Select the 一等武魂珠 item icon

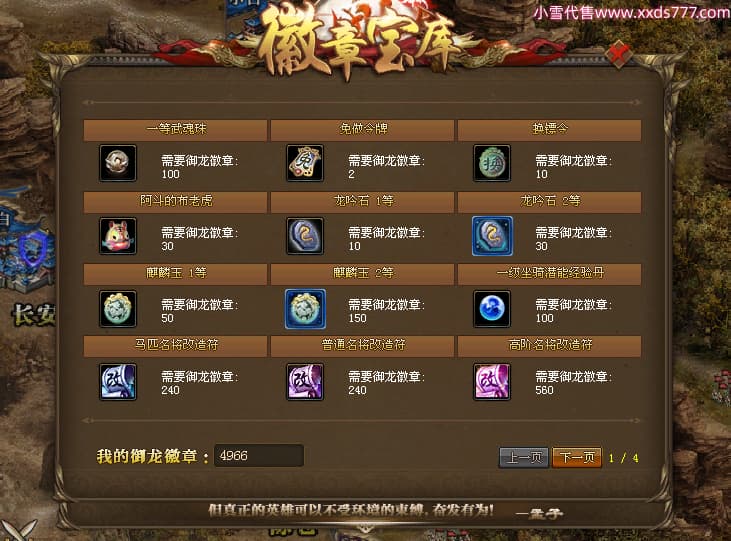coord(118,163)
